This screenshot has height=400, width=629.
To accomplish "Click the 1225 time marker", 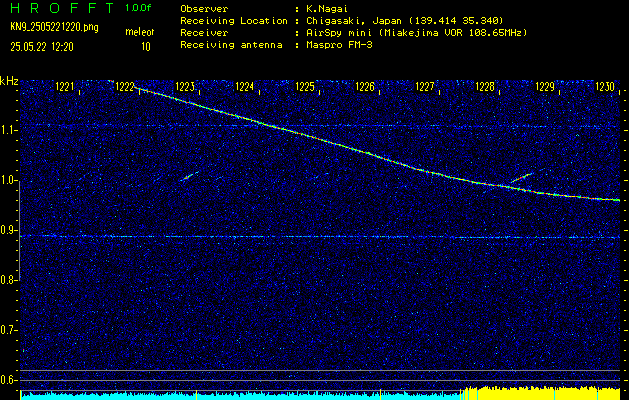I will [x=305, y=86].
